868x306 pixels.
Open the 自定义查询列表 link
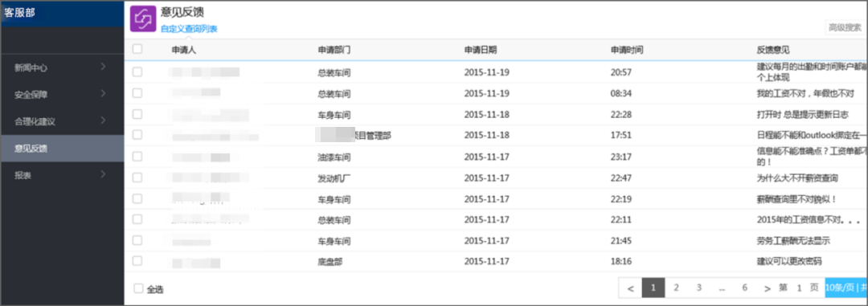189,29
